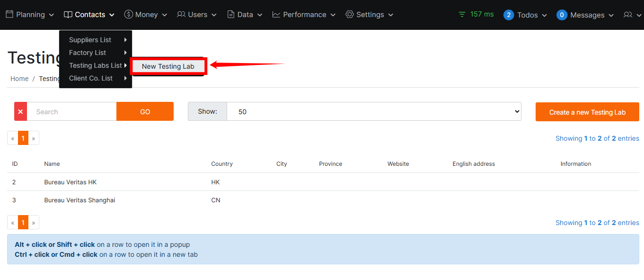Click the Money dollar icon
The image size is (644, 280).
(128, 15)
